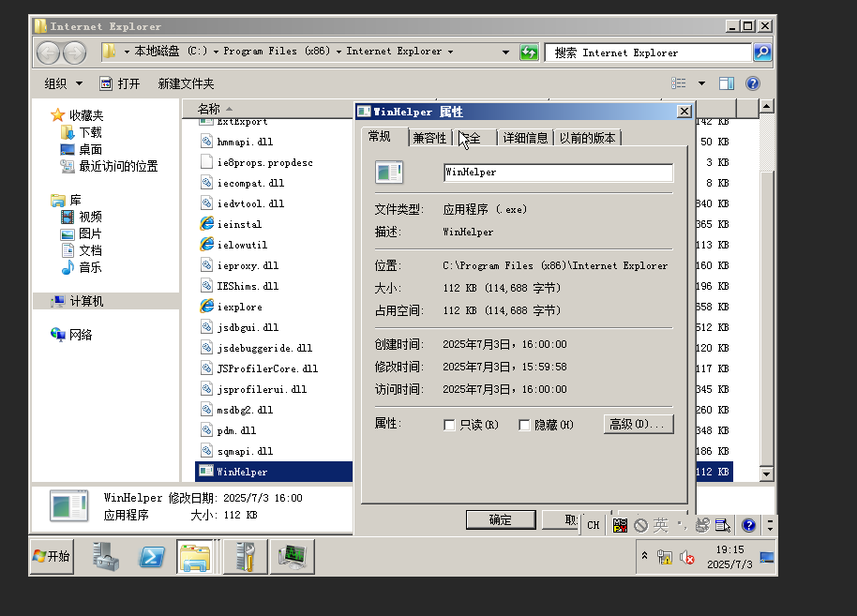Select the iexplore application icon
The width and height of the screenshot is (857, 616).
206,306
